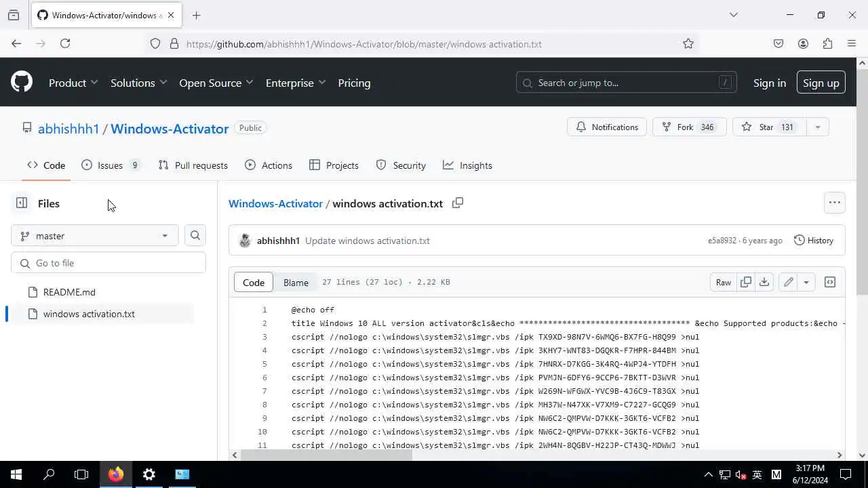The image size is (868, 488).
Task: Expand the Product navigation menu
Action: pos(73,83)
